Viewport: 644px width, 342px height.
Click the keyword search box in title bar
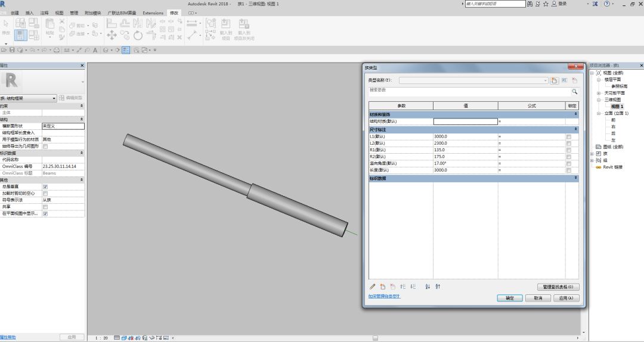[x=496, y=4]
